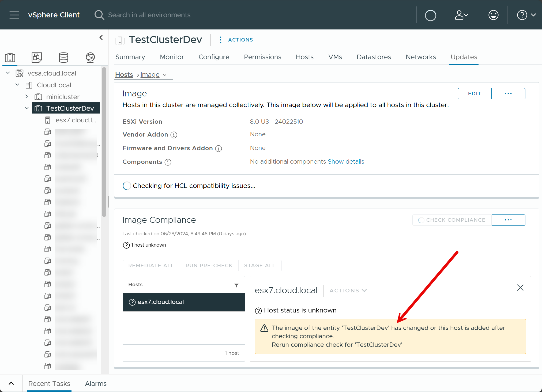Expand the Image breadcrumb dropdown
The image size is (542, 392).
point(165,75)
